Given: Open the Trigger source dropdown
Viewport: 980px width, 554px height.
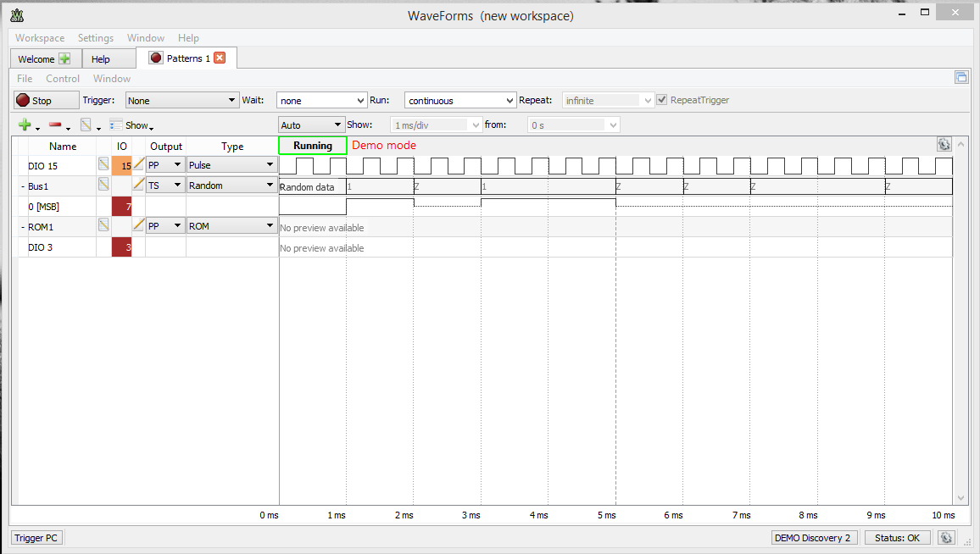Looking at the screenshot, I should click(182, 101).
